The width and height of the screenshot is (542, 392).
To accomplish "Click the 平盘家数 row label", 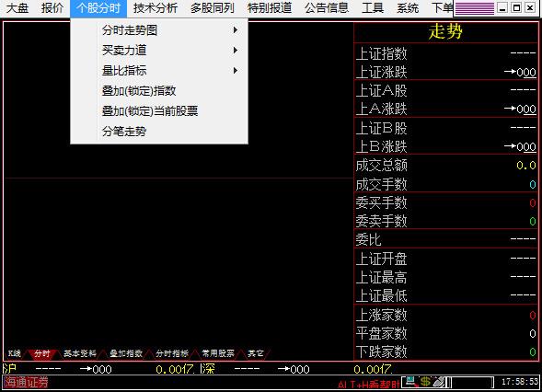I will click(382, 334).
